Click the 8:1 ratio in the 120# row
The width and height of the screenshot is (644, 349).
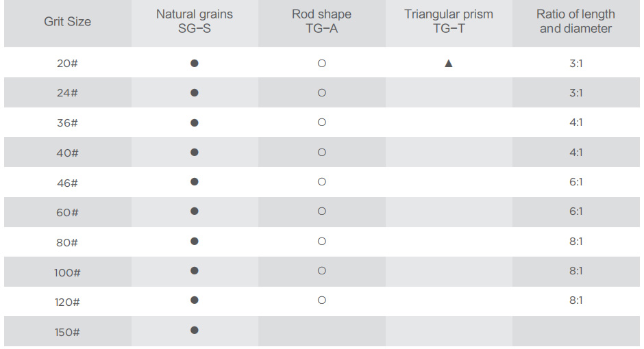[x=575, y=300]
